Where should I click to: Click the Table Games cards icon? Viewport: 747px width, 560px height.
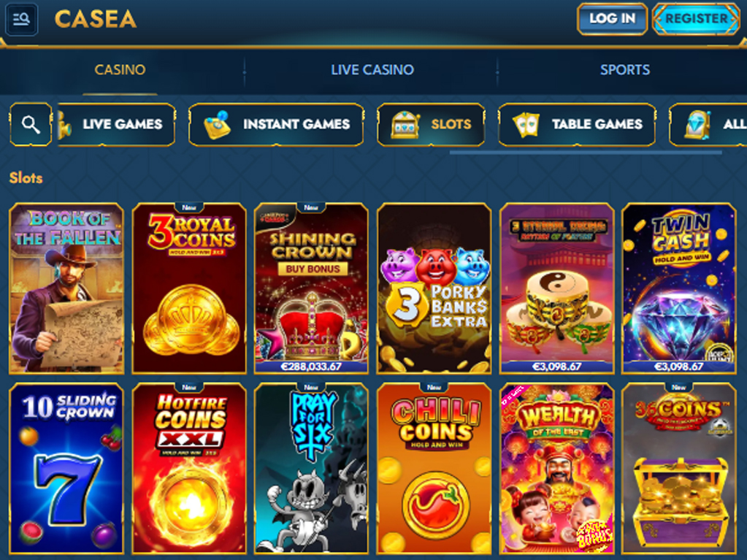click(526, 125)
